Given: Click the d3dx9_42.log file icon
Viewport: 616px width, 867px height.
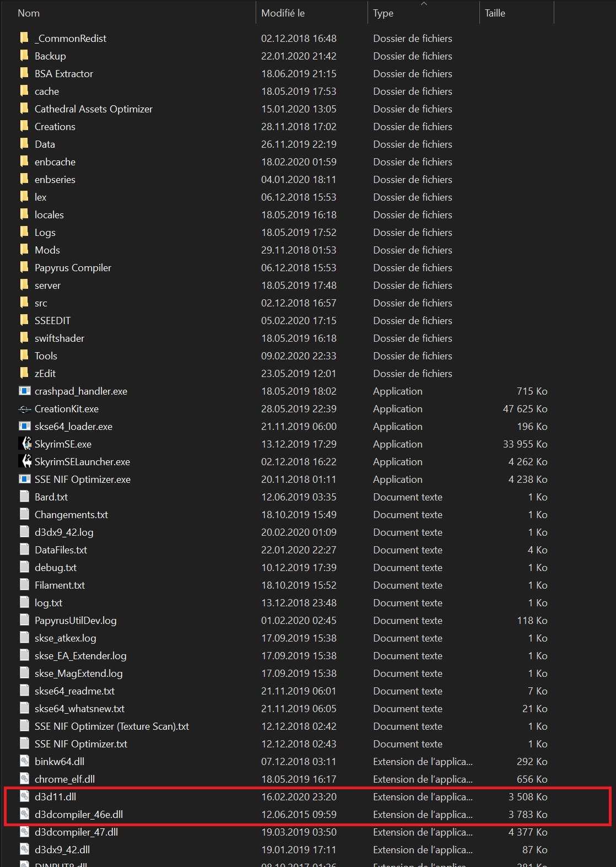Looking at the screenshot, I should tap(24, 532).
